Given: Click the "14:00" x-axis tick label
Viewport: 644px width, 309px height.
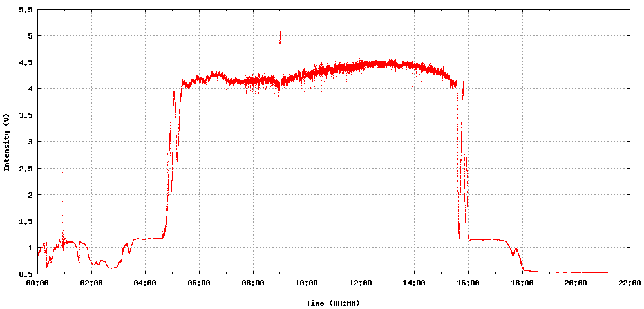Looking at the screenshot, I should pyautogui.click(x=414, y=283).
